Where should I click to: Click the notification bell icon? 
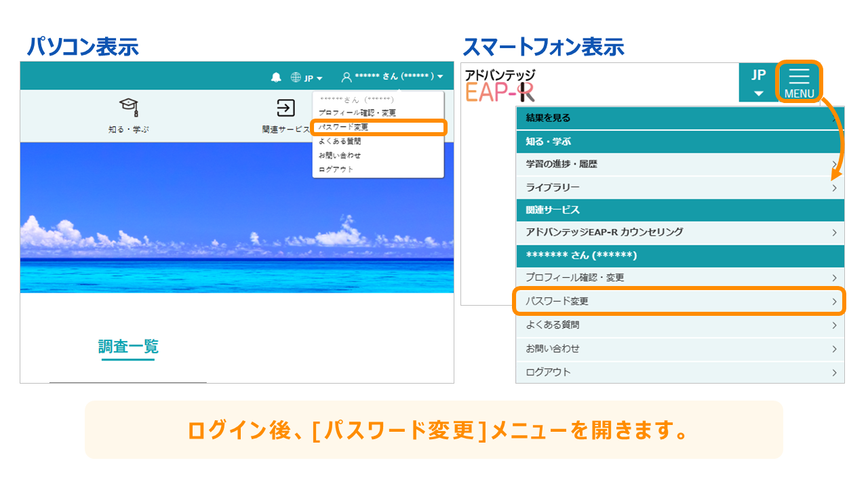click(x=276, y=77)
